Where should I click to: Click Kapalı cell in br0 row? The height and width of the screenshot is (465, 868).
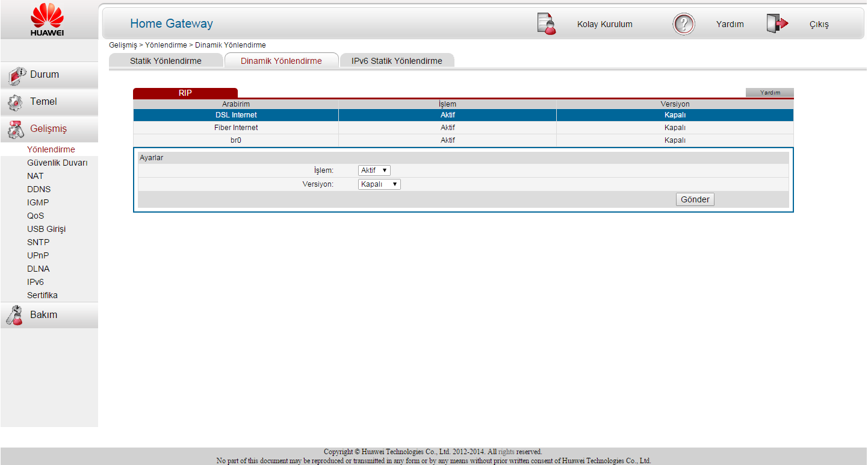point(675,140)
